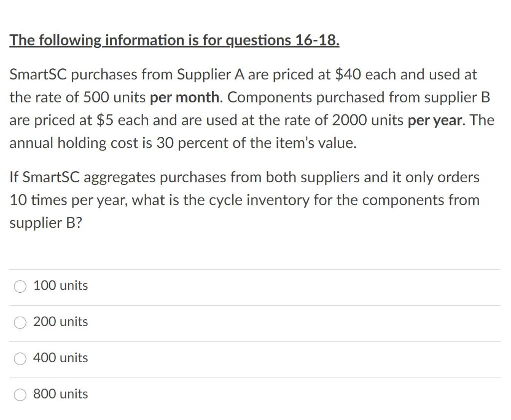Click the answer row containing 800 units
The width and height of the screenshot is (511, 420).
[x=200, y=394]
